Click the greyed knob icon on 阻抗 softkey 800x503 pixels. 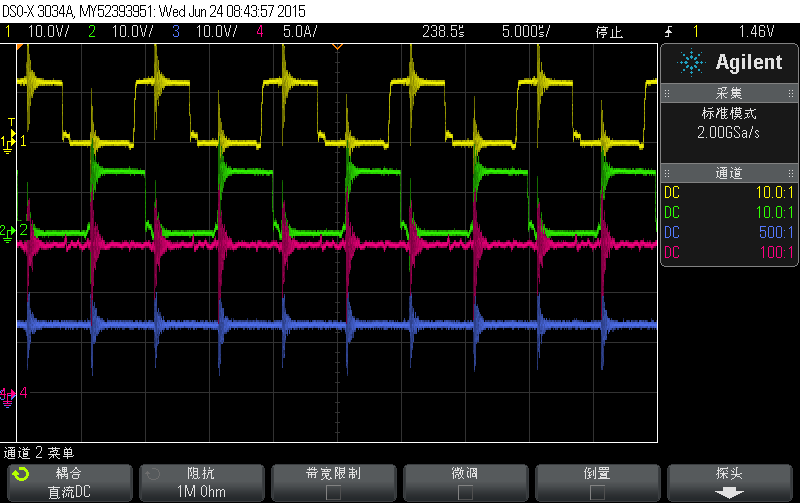click(153, 474)
